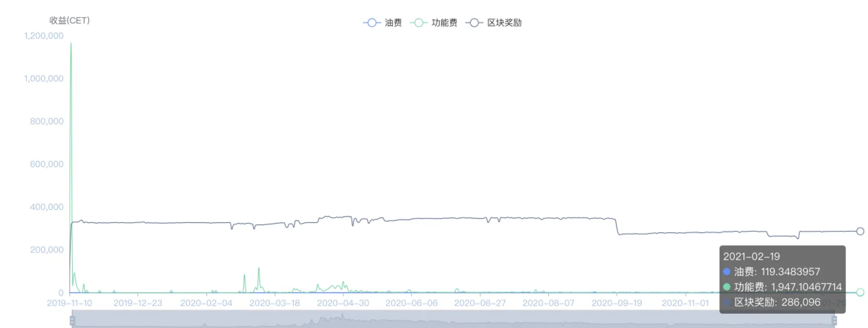Click the left handle of zoom slider
The height and width of the screenshot is (328, 868).
coord(72,320)
